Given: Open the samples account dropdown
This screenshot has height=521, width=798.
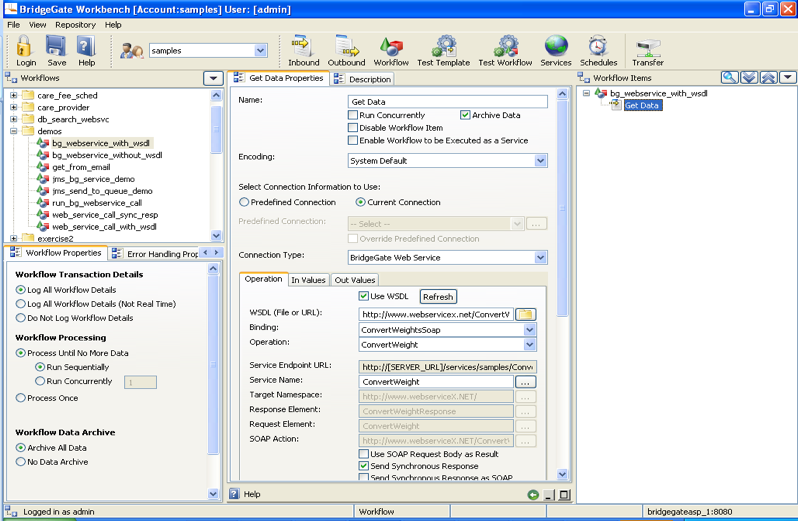Looking at the screenshot, I should click(x=261, y=50).
